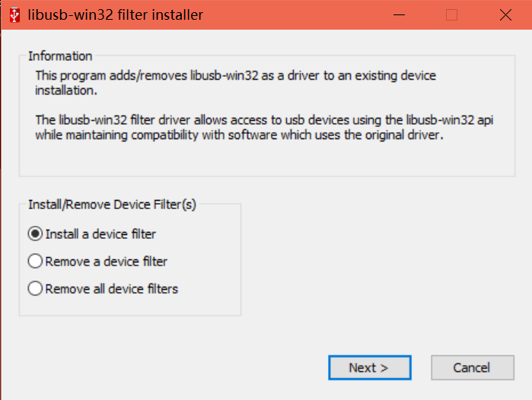The image size is (532, 400).
Task: Click the 'Remove all device filters' label text
Action: click(112, 289)
